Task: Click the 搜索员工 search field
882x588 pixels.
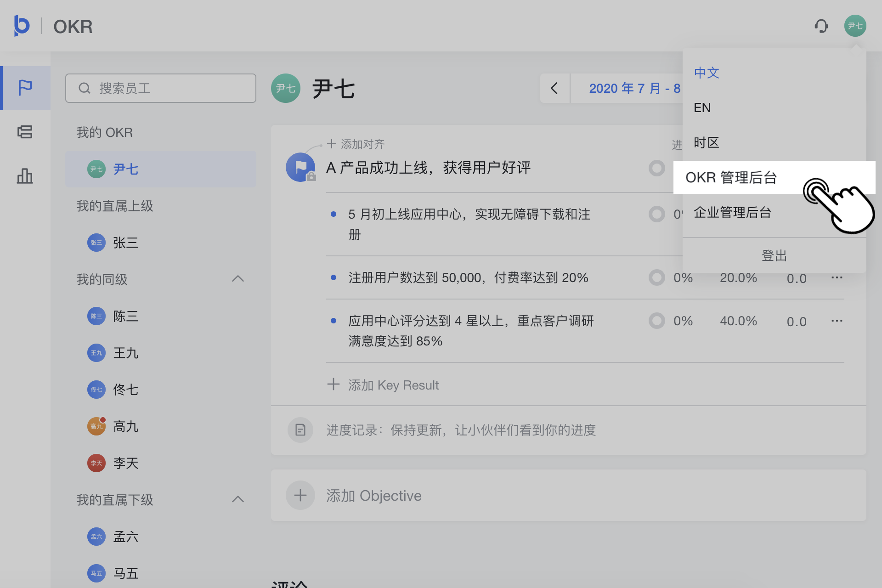Action: 161,88
